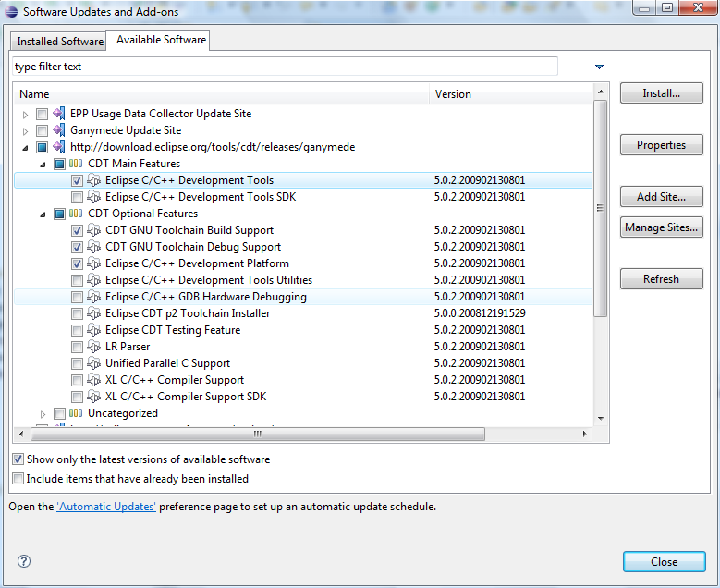Screen dimensions: 720x588
Task: Click the scroll down arrow of the list
Action: [601, 419]
